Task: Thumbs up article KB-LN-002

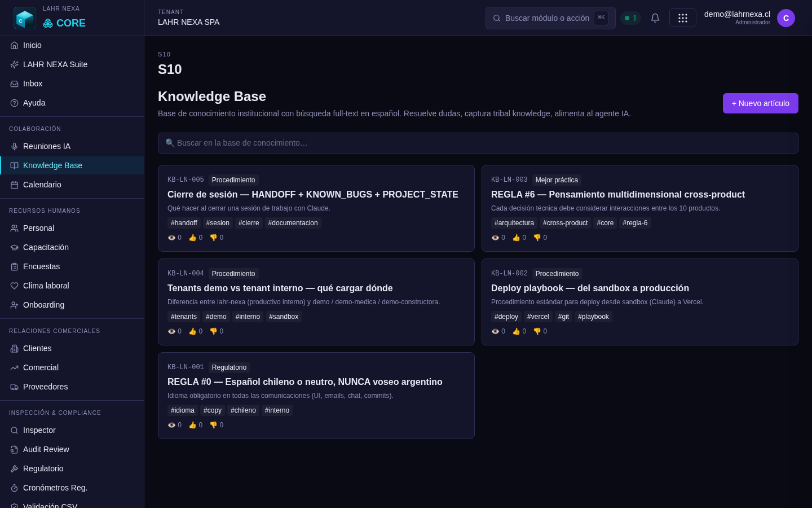Action: tap(519, 331)
